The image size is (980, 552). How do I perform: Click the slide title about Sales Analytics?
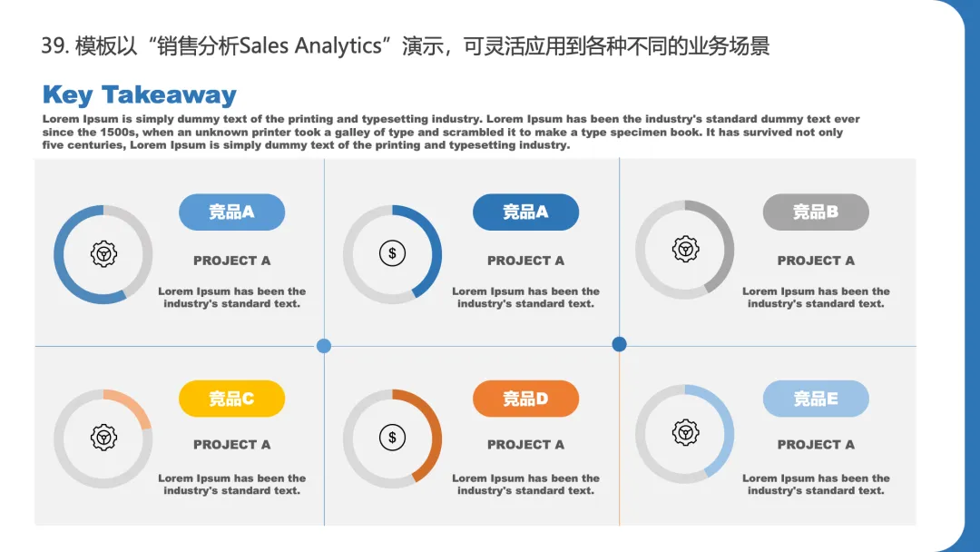[405, 46]
